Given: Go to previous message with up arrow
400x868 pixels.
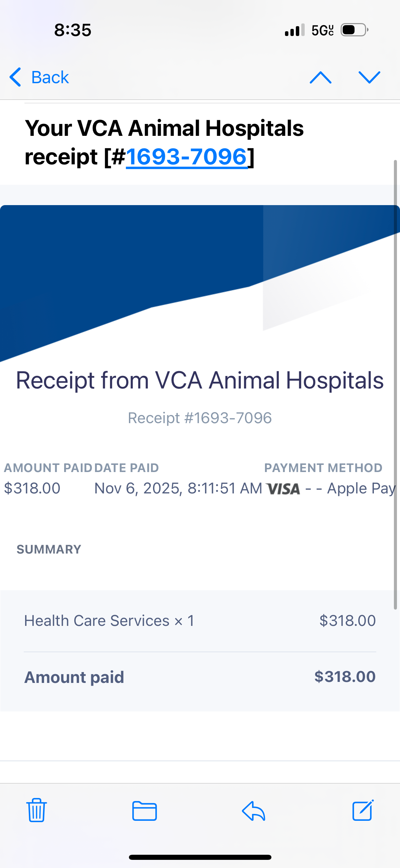Looking at the screenshot, I should [x=320, y=77].
